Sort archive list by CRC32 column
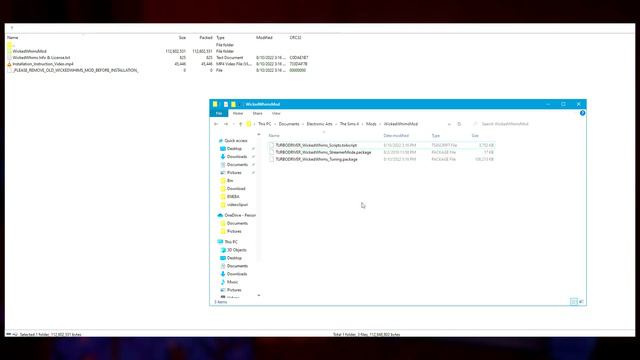 point(295,38)
